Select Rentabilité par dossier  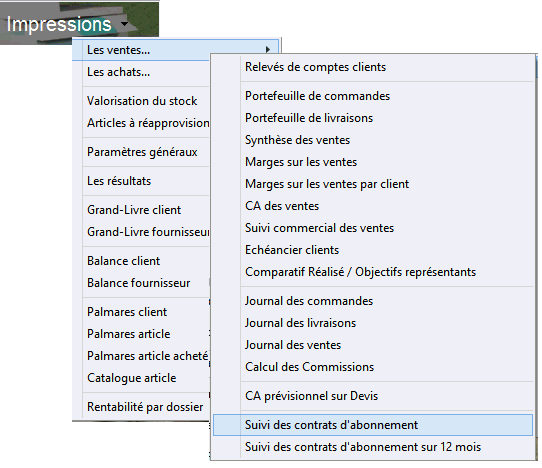coord(145,407)
